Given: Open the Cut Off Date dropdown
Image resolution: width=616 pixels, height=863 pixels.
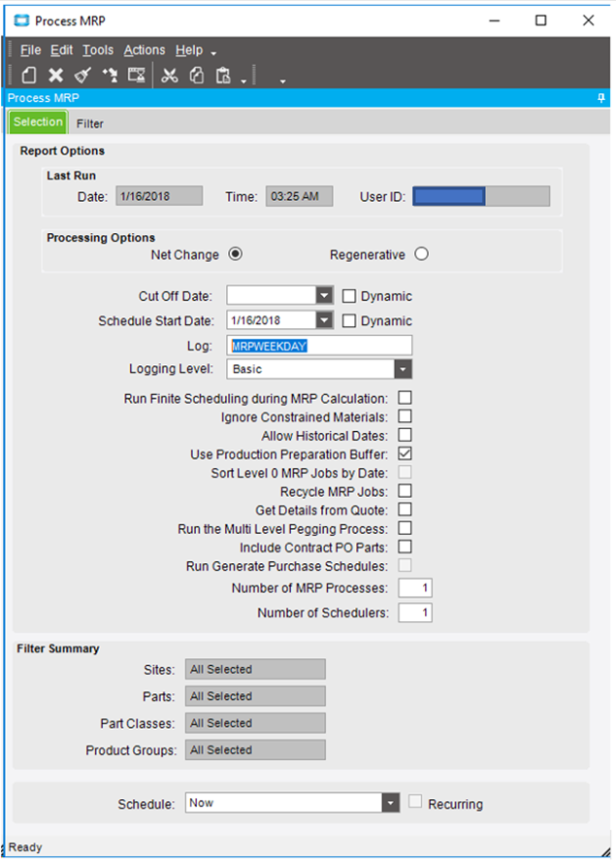Looking at the screenshot, I should click(x=325, y=295).
